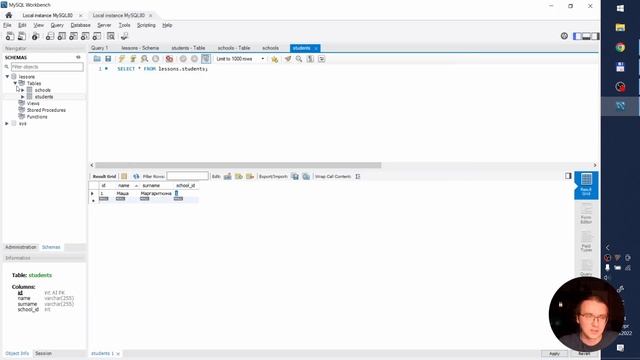The width and height of the screenshot is (640, 360).
Task: Switch to Administration navigator tab
Action: coord(21,247)
